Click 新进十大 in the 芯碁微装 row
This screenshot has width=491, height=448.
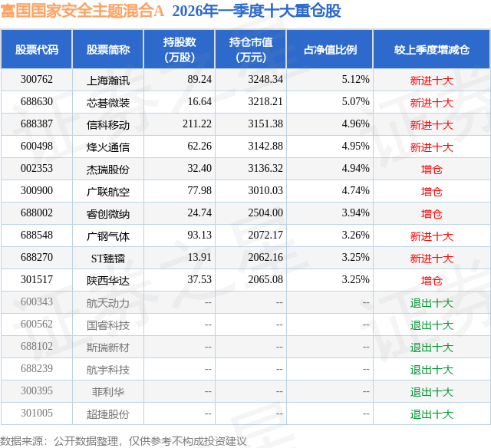pos(432,103)
